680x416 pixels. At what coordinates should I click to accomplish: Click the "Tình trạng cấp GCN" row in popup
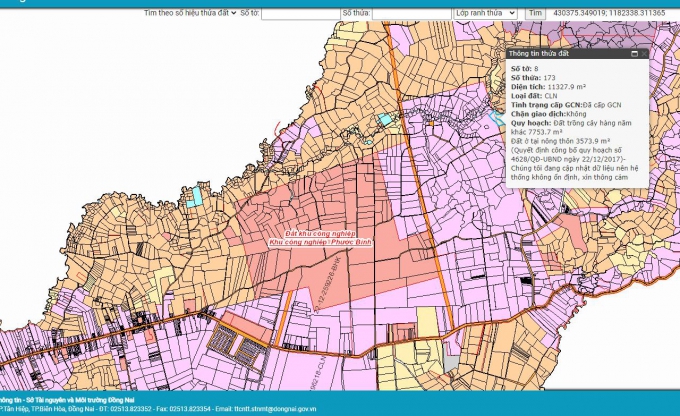[565, 104]
